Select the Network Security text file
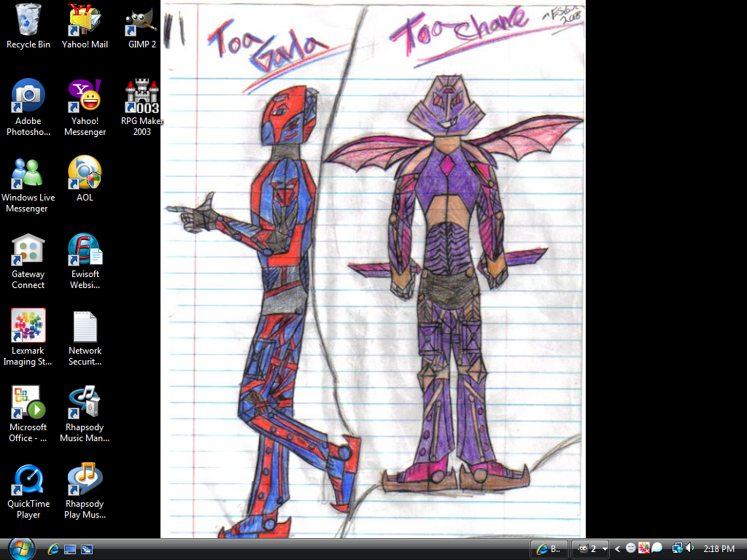 tap(85, 327)
